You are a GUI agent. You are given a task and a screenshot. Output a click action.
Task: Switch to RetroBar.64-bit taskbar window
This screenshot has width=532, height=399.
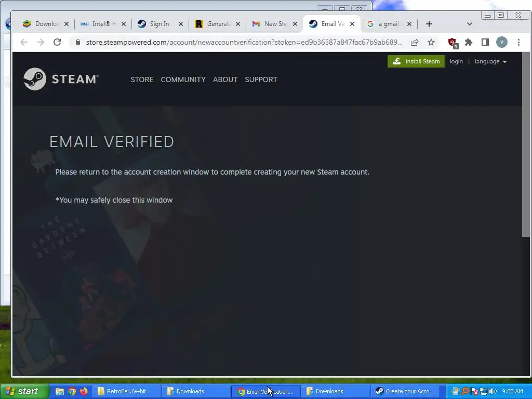point(126,391)
